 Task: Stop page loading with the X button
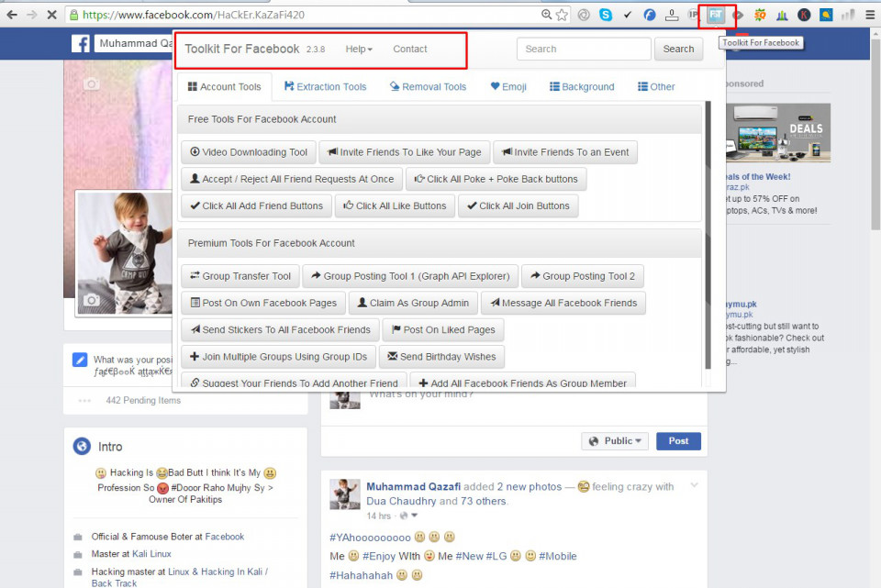(50, 15)
